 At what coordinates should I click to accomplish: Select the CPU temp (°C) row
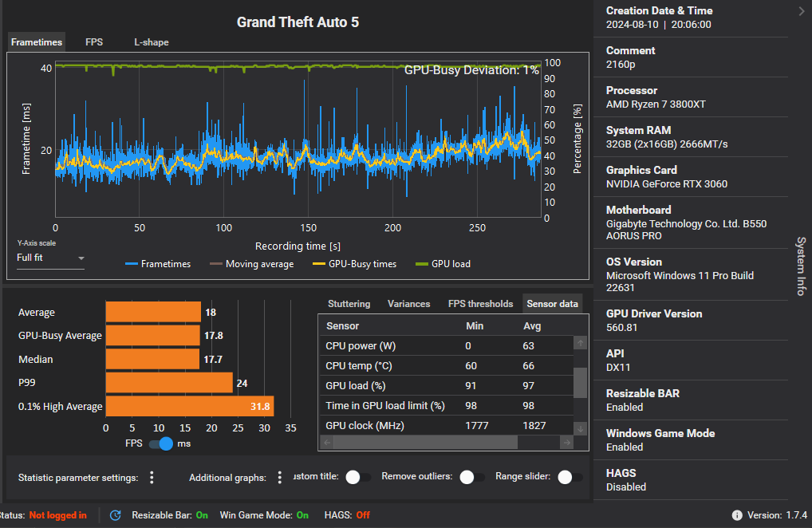pyautogui.click(x=447, y=366)
